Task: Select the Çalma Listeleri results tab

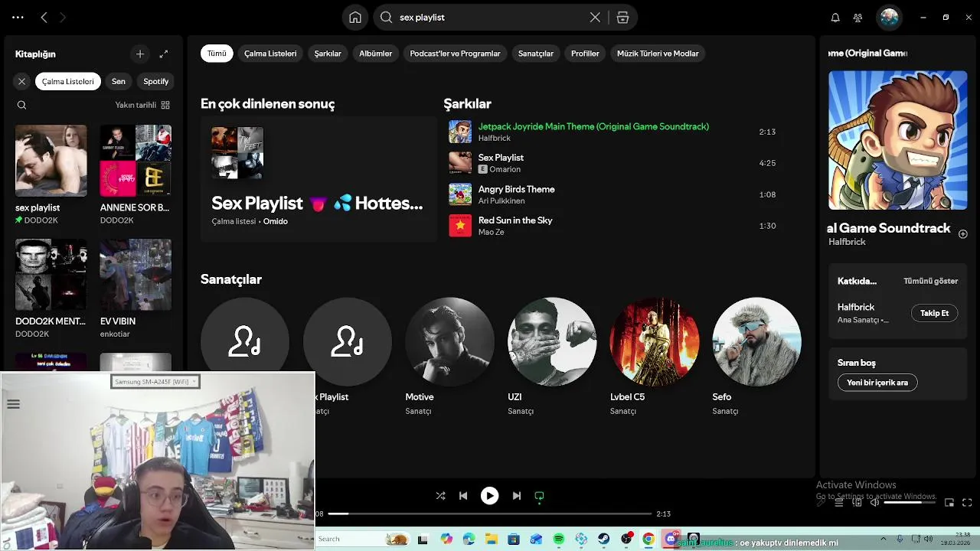Action: pyautogui.click(x=270, y=54)
